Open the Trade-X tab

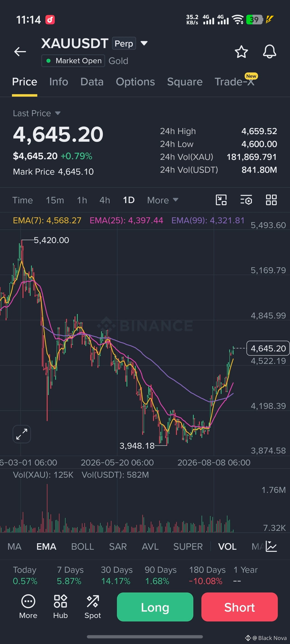[235, 82]
